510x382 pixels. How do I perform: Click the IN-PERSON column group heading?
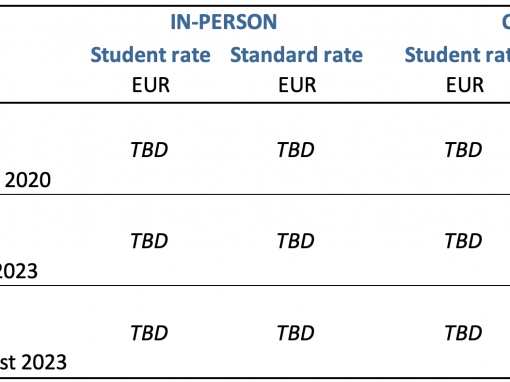223,22
